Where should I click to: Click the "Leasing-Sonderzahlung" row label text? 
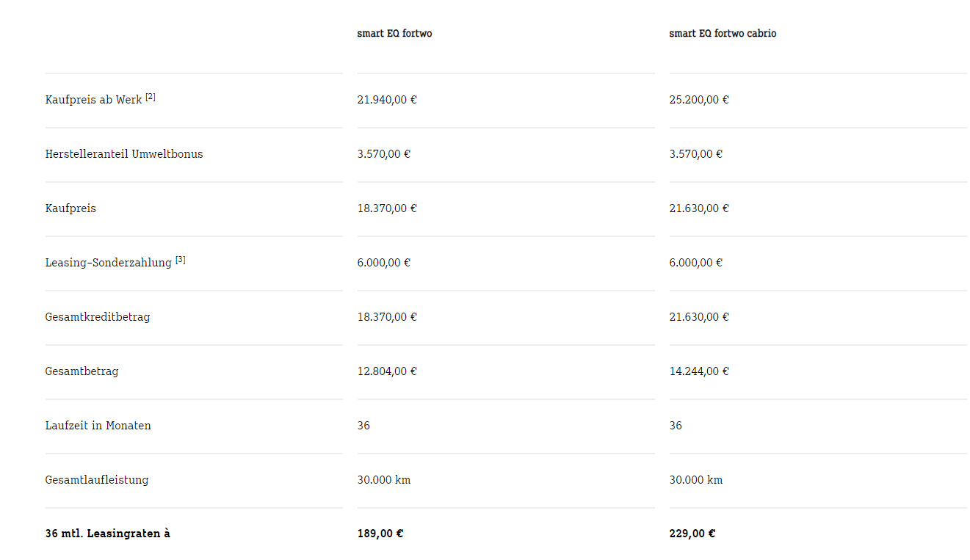(x=108, y=263)
